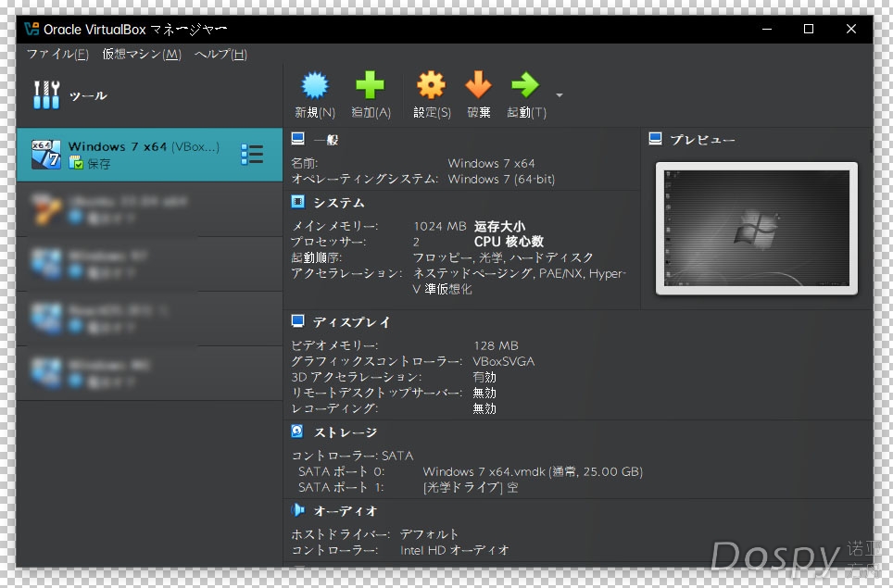The image size is (893, 588).
Task: Click the ディスプレイ section header
Action: tap(351, 322)
